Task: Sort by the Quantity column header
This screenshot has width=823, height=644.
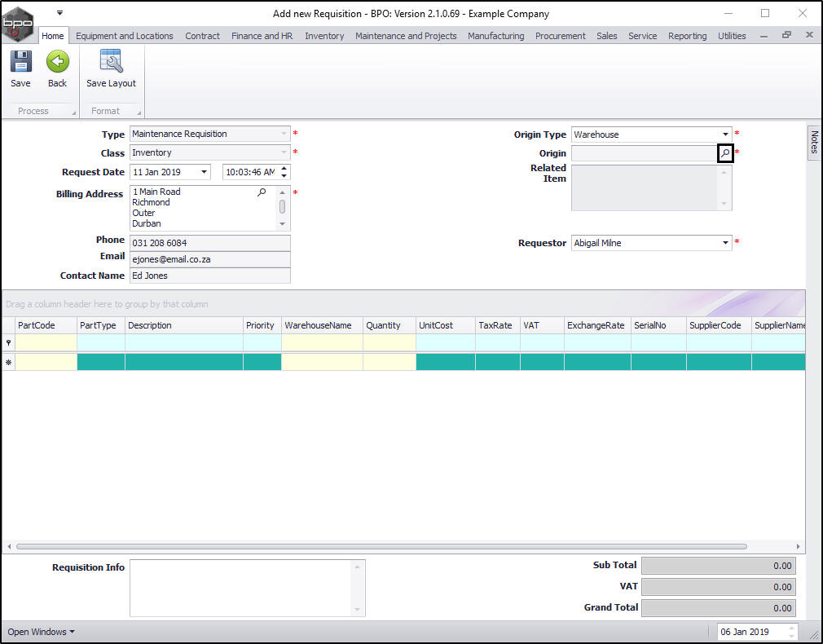Action: (x=389, y=325)
